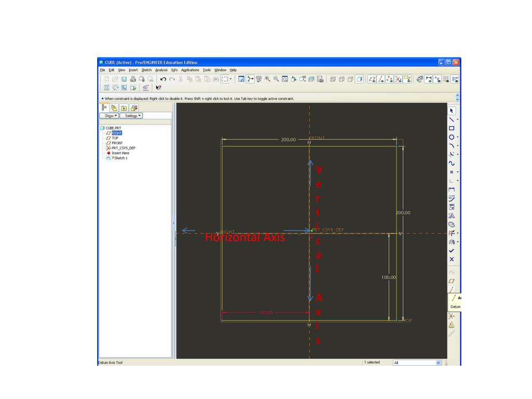Expand the Trim tool flyout arrow

coord(458,233)
